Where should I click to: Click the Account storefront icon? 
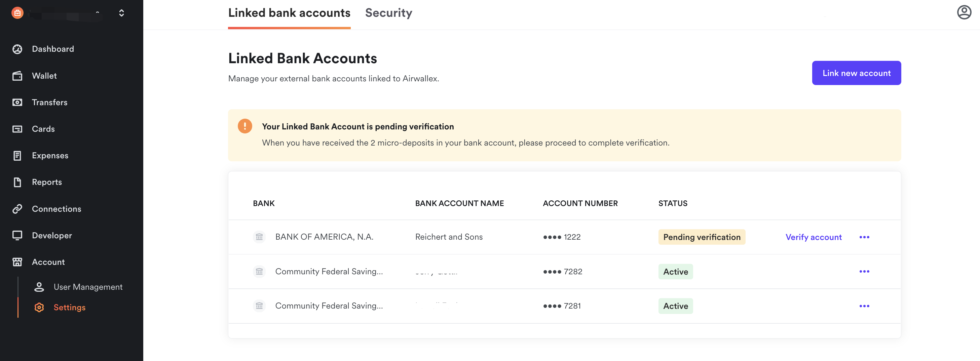[x=17, y=262]
